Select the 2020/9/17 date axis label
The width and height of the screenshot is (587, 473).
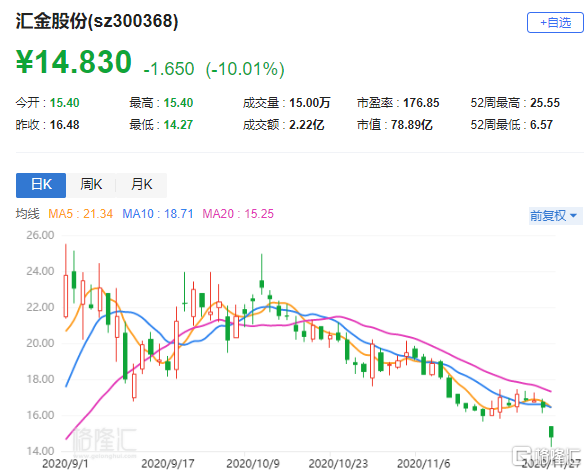pos(168,464)
